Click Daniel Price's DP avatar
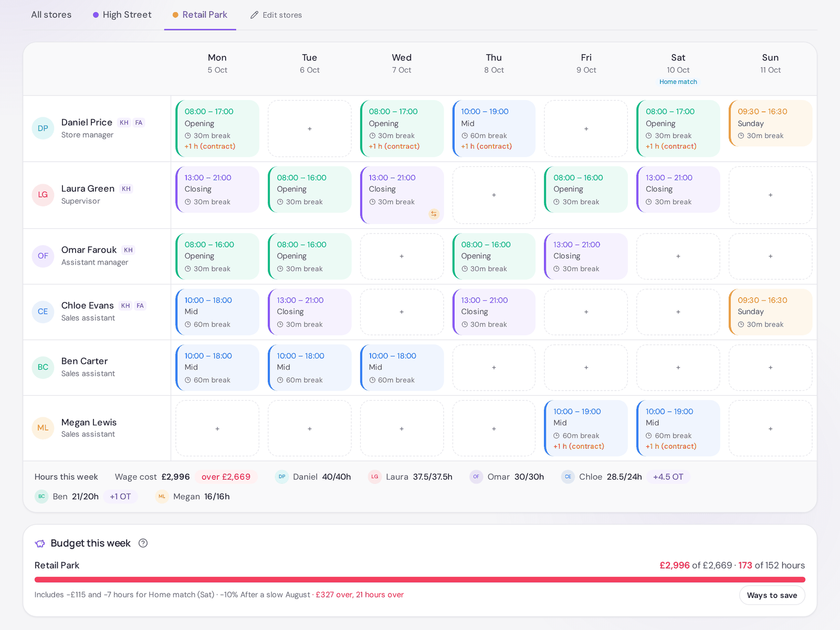This screenshot has width=840, height=630. (x=43, y=128)
